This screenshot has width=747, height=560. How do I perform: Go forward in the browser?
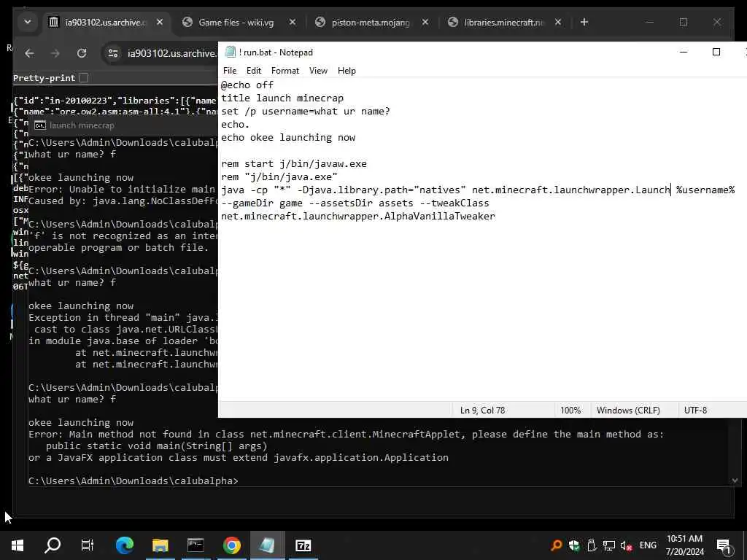(x=55, y=53)
